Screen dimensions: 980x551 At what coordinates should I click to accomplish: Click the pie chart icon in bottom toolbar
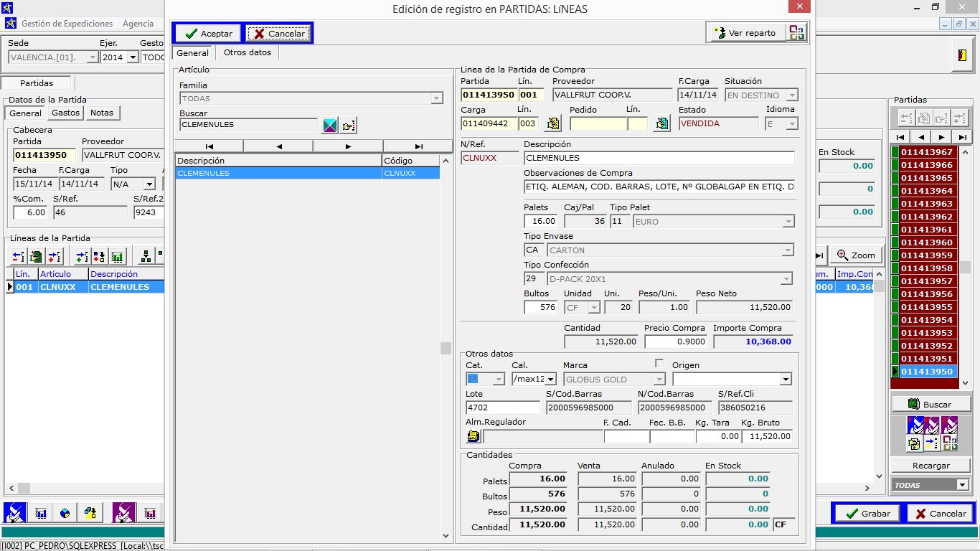65,513
